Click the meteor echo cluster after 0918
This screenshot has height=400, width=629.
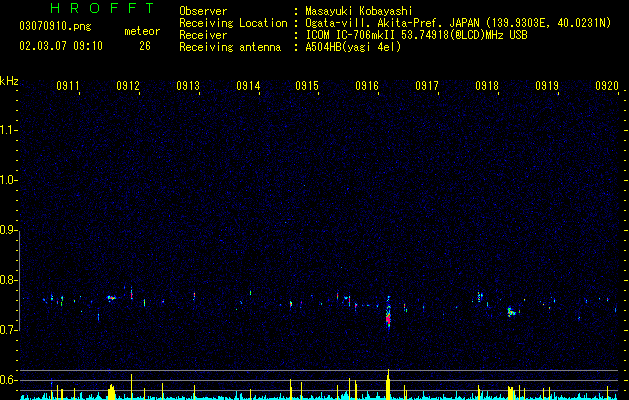click(x=511, y=312)
